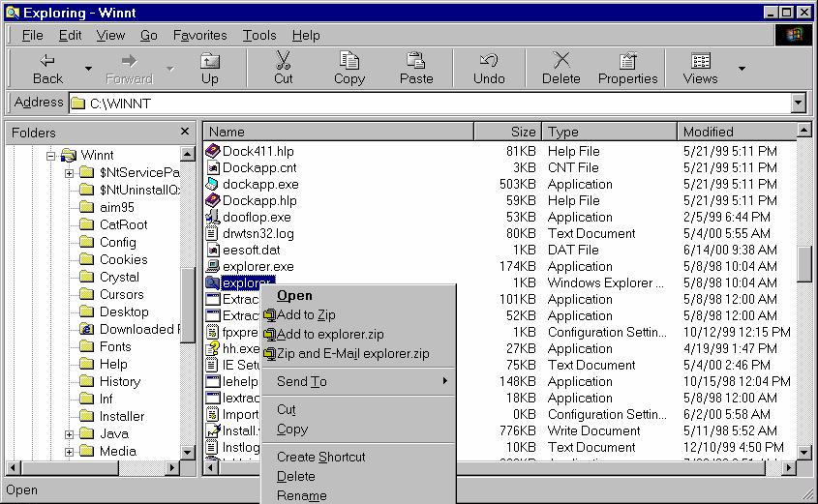Choose Add to Zip in context menu
Image resolution: width=818 pixels, height=504 pixels.
pos(358,314)
